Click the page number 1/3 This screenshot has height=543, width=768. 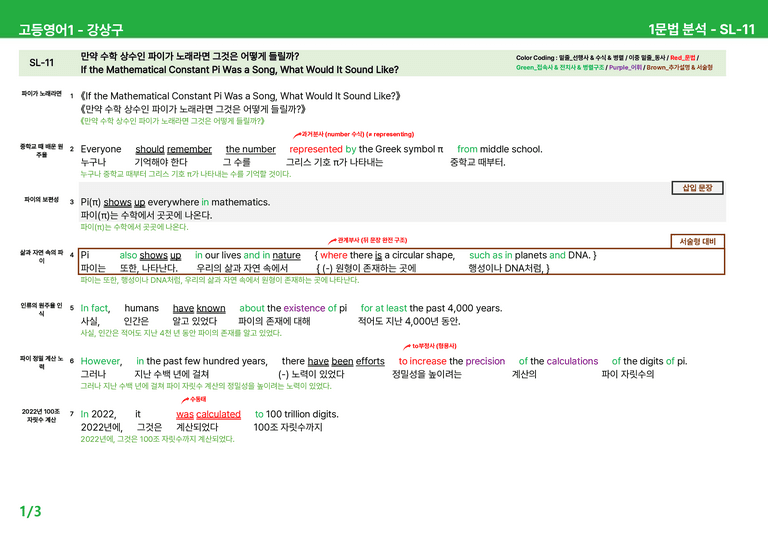click(x=30, y=512)
